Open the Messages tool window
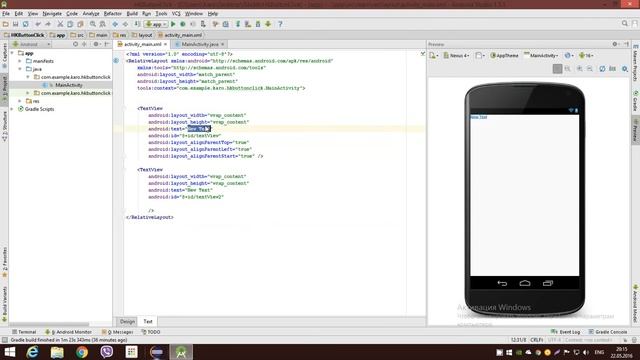Viewport: 640px width, 360px height. (118, 332)
